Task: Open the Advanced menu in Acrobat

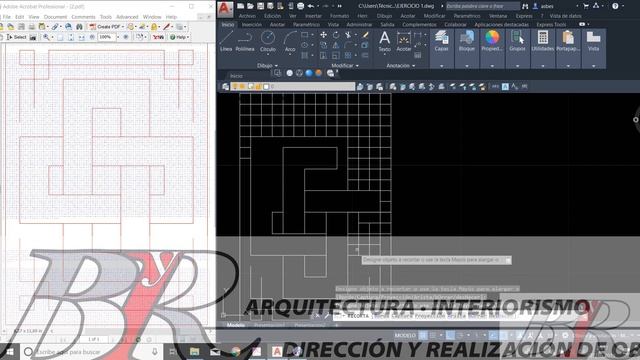Action: pos(127,17)
